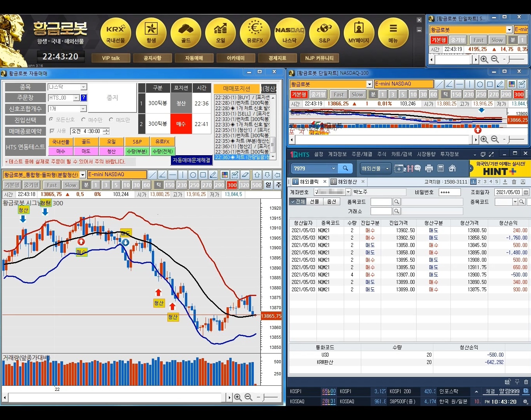The height and width of the screenshot is (420, 531).
Task: Click 비밀번호 password input field
Action: coord(450,192)
